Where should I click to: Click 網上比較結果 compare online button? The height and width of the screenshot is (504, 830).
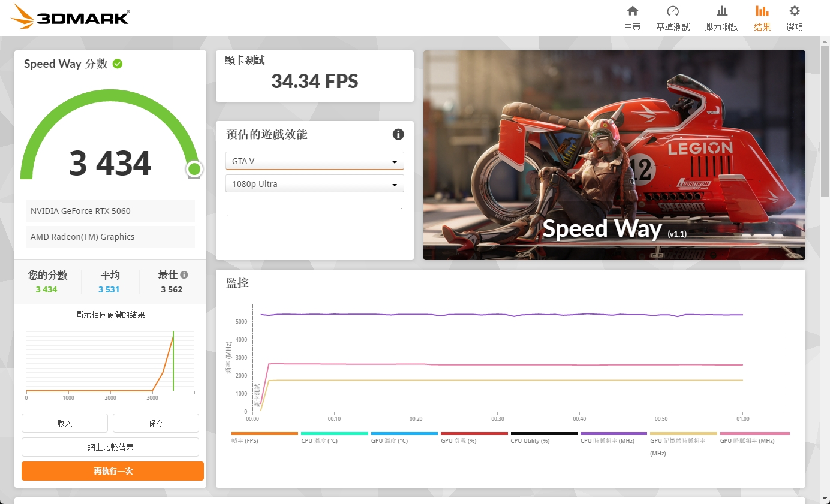(110, 447)
